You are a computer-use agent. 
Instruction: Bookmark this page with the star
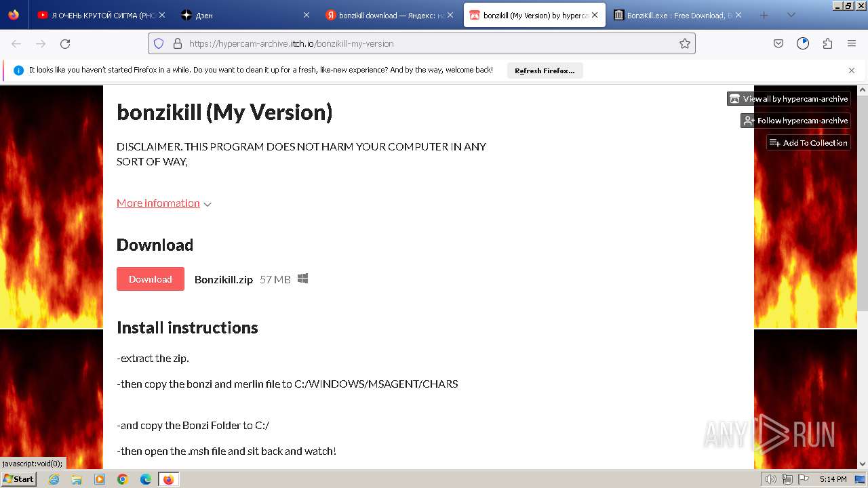(685, 43)
